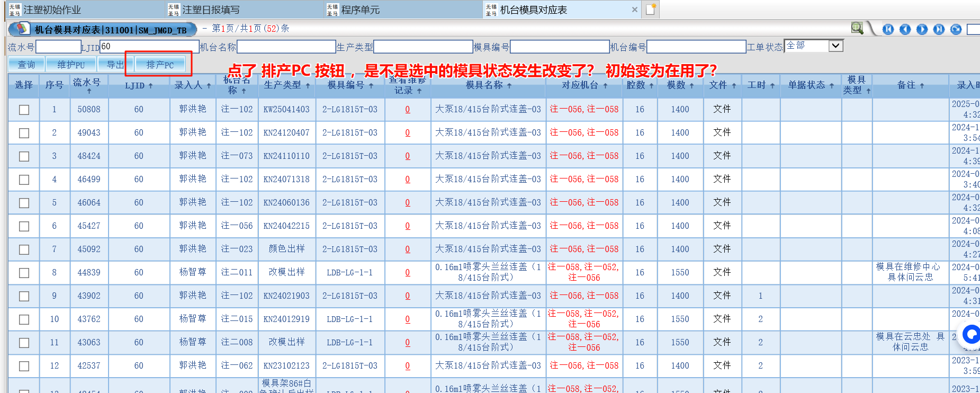
Task: Go to previous page arrow
Action: coord(905,29)
